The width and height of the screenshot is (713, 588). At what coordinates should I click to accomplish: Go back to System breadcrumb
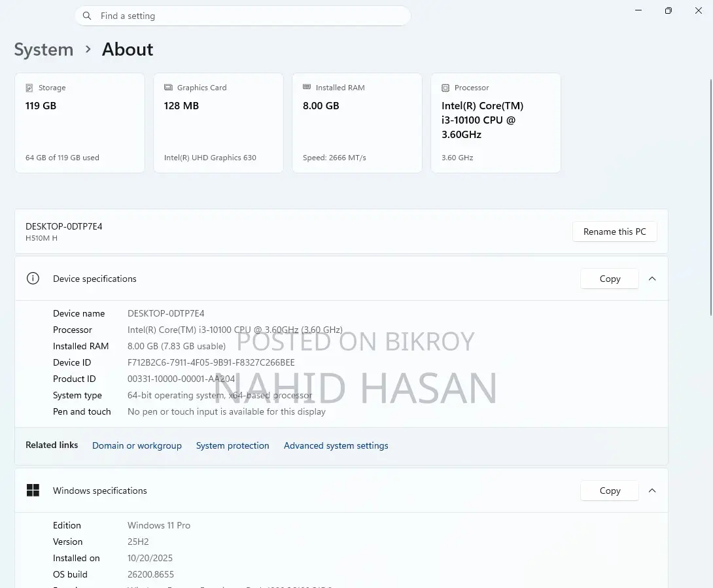(x=44, y=49)
